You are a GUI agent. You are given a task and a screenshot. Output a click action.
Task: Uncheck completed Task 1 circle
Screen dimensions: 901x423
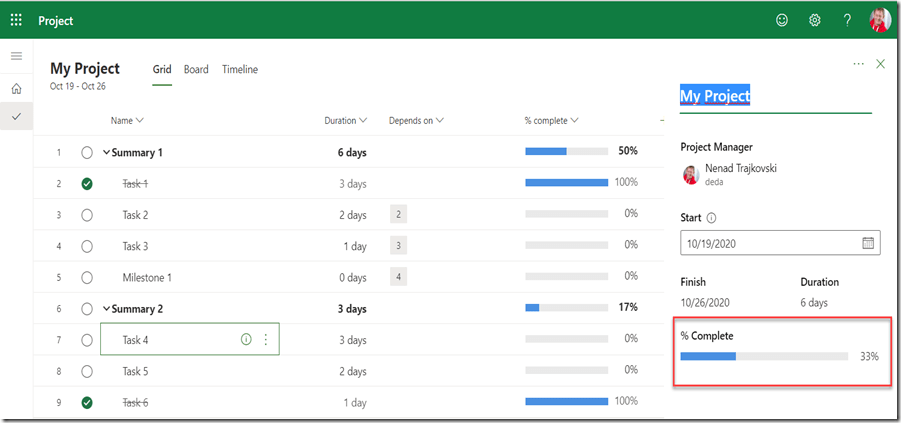87,183
